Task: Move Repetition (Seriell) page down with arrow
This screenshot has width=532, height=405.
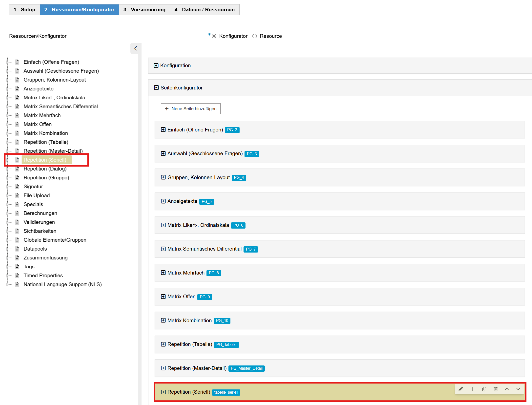Action: (x=518, y=389)
